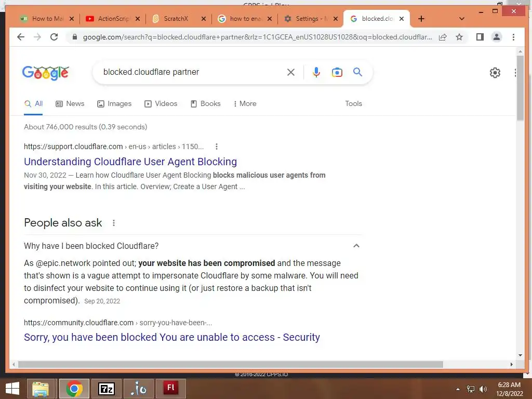Select the Videos results filter
Screen dimensions: 532x399
[161, 103]
